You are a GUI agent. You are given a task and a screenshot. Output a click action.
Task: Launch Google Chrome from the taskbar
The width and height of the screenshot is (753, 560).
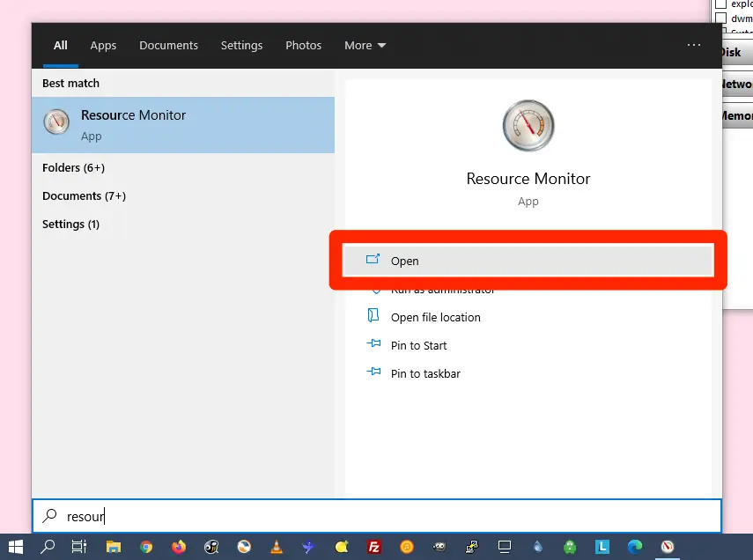pos(146,547)
